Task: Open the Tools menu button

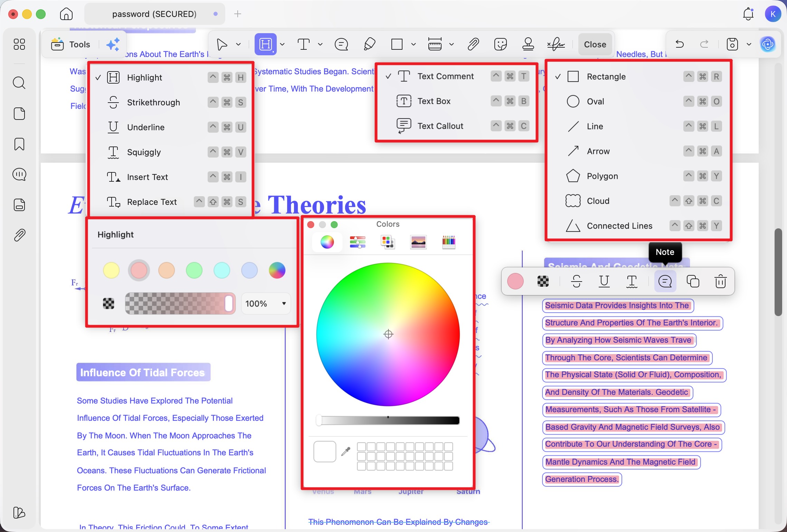Action: click(x=71, y=44)
